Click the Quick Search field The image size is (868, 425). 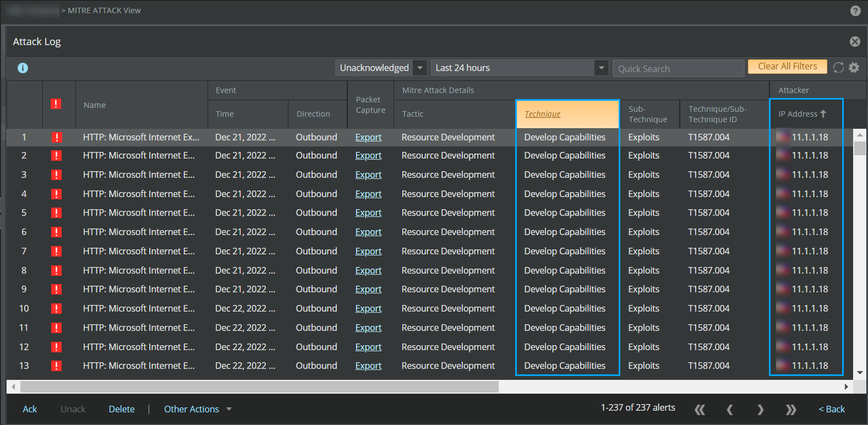[x=678, y=68]
